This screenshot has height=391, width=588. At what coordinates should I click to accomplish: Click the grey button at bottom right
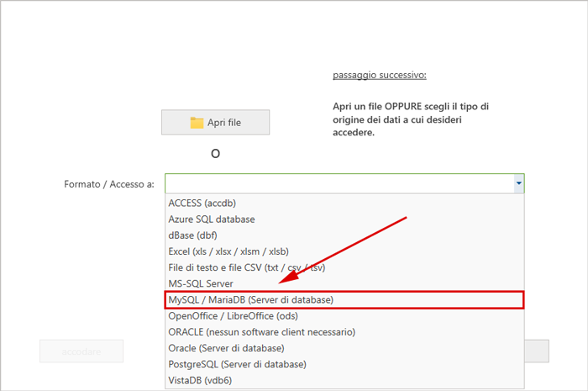click(x=538, y=351)
